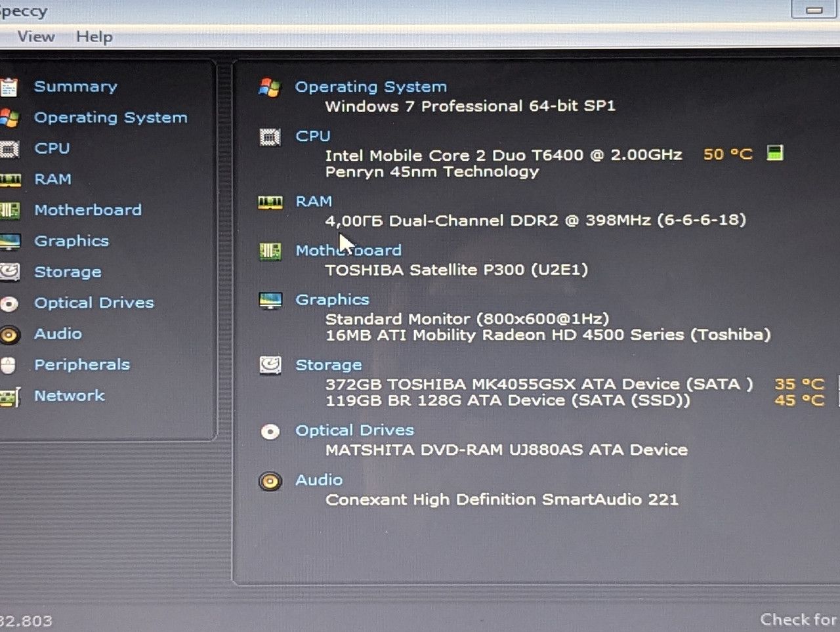Image resolution: width=840 pixels, height=632 pixels.
Task: Go to the CPU sidebar section
Action: point(52,148)
